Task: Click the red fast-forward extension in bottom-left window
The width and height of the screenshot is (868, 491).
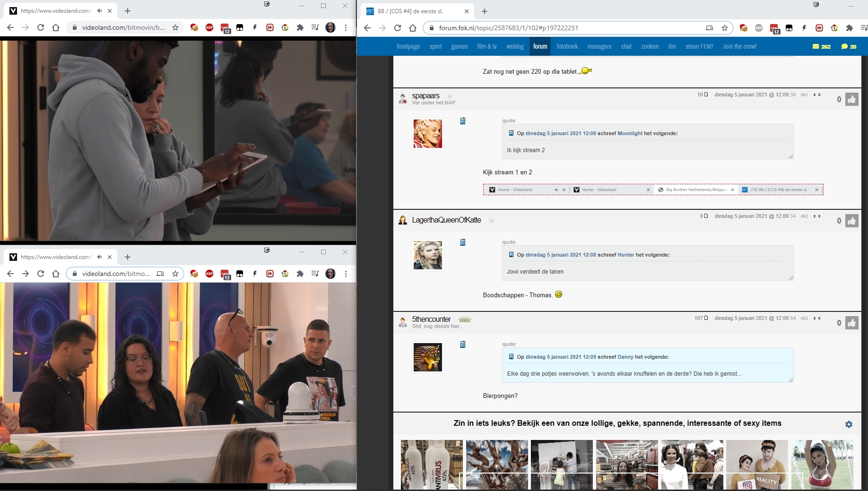Action: coord(270,274)
